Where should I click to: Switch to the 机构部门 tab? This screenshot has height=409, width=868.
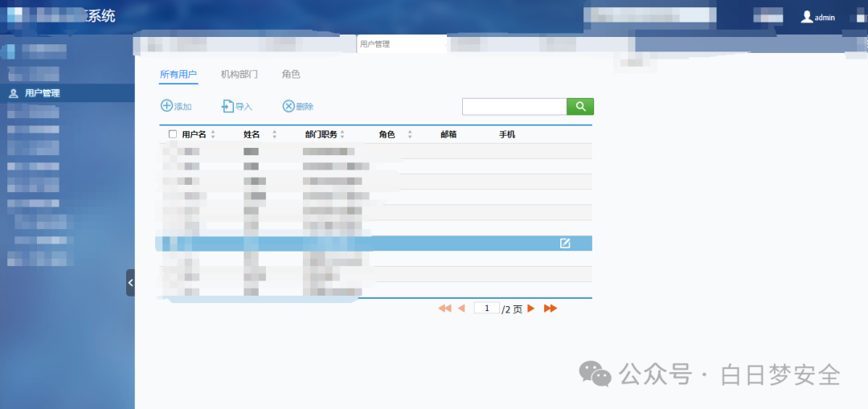tap(240, 74)
